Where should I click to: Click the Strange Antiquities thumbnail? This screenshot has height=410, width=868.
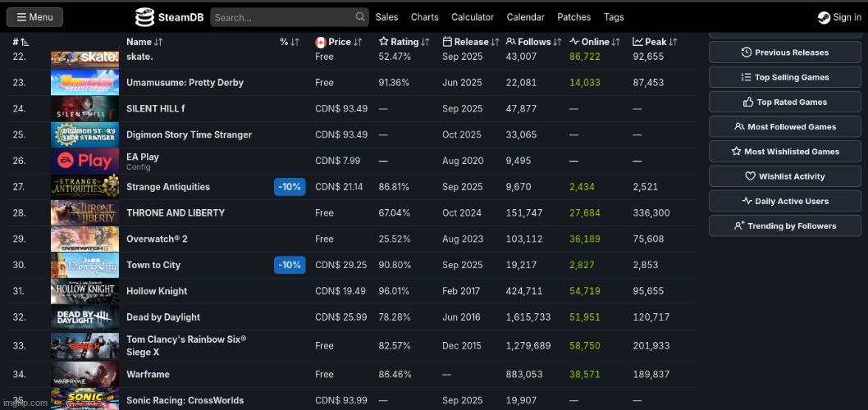tap(85, 186)
